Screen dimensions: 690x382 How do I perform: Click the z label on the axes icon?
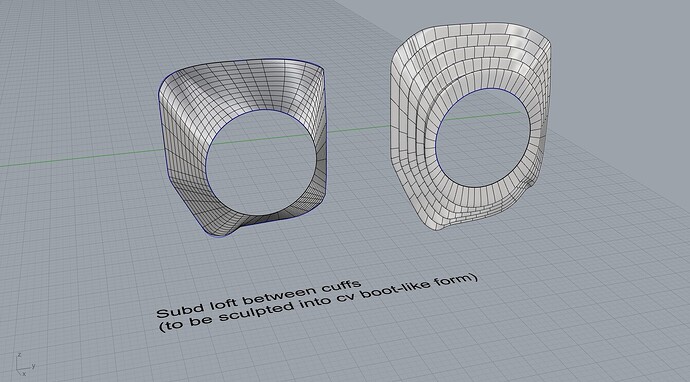[x=19, y=355]
